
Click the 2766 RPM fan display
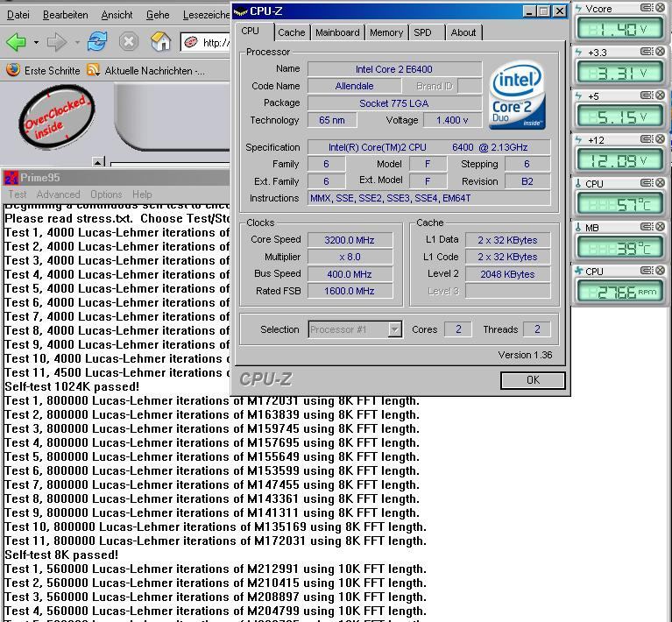(620, 293)
